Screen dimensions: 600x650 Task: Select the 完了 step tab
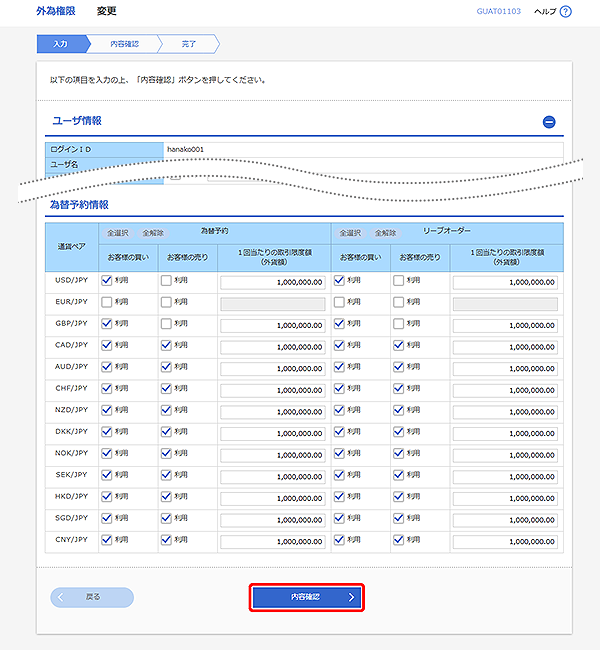[x=189, y=44]
